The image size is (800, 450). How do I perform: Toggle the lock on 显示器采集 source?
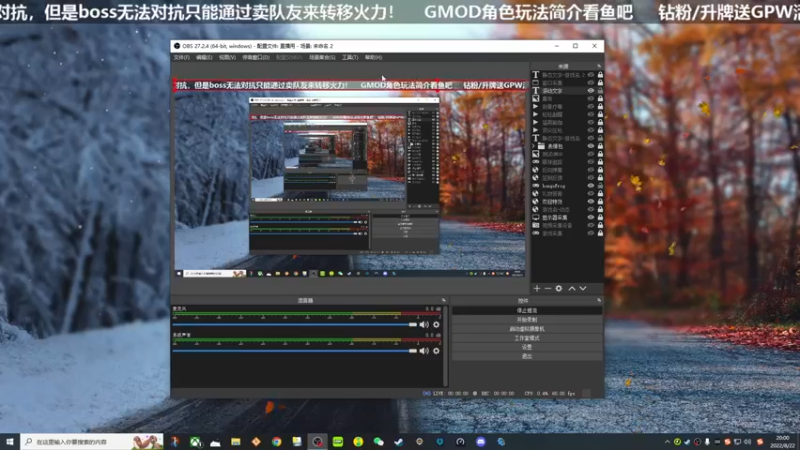[600, 217]
